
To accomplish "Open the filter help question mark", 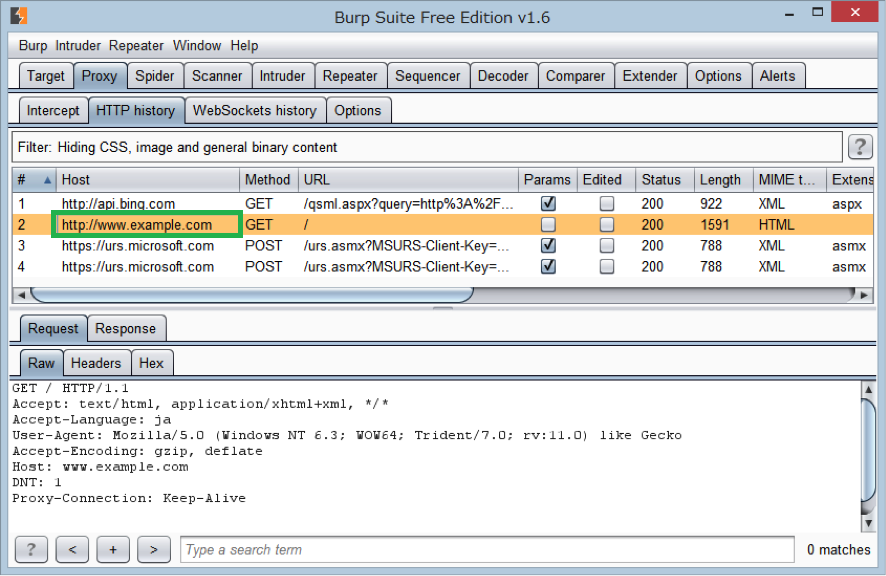I will pyautogui.click(x=860, y=147).
